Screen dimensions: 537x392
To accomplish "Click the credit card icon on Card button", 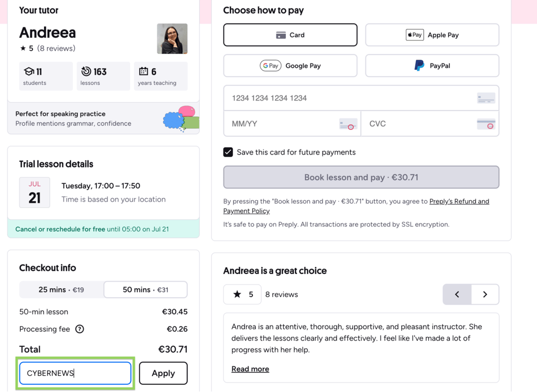I will tap(281, 35).
